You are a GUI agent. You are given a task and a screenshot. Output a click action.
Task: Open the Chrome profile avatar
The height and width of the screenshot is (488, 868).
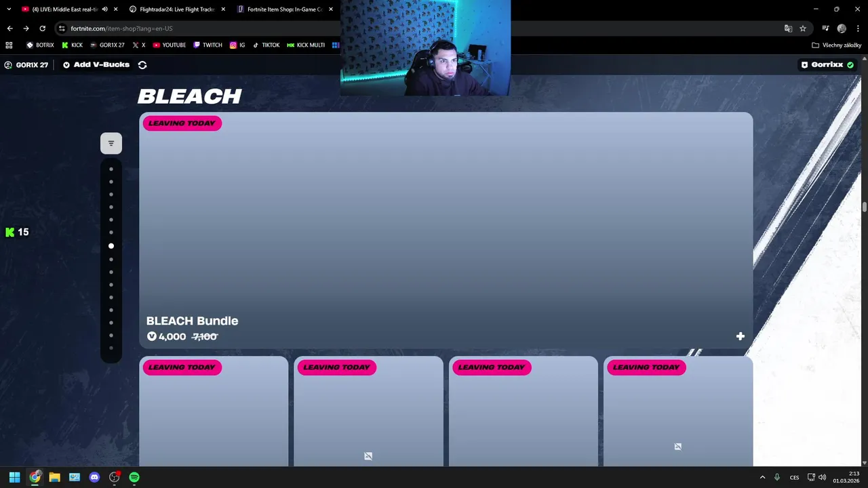coord(842,28)
